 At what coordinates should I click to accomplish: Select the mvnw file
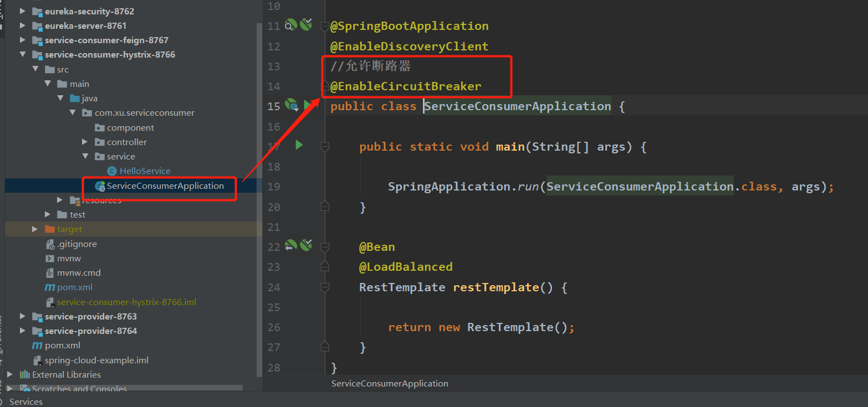(x=69, y=258)
